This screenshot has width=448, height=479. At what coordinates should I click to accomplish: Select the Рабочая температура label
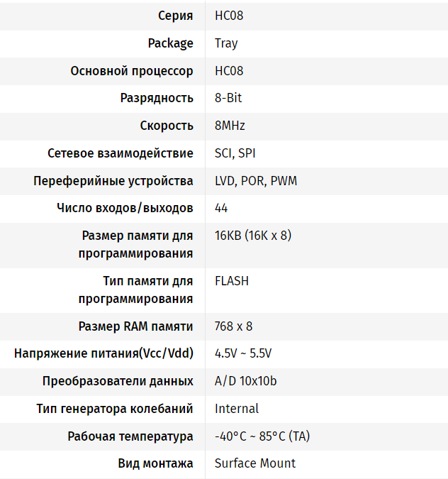pos(130,436)
